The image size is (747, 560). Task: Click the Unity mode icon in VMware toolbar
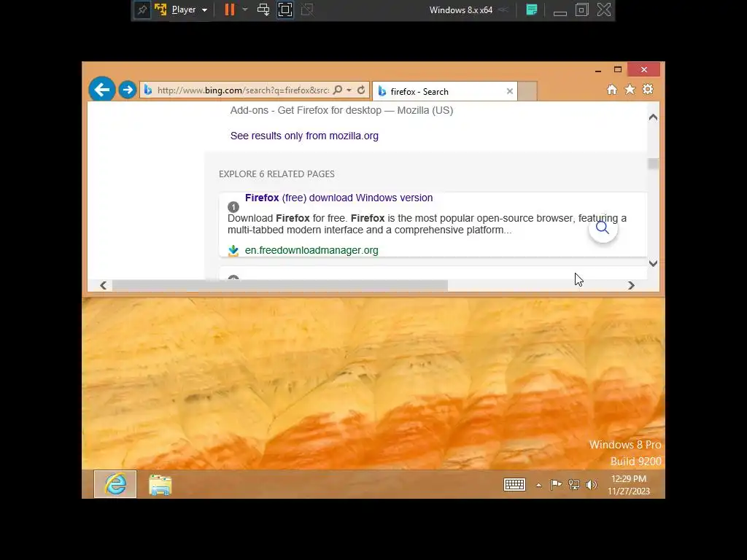(x=307, y=9)
